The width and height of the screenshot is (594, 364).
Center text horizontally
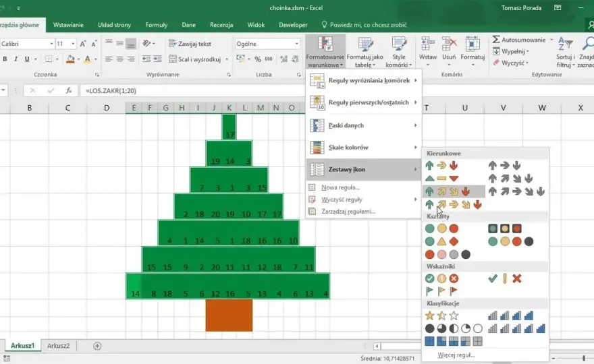[119, 59]
